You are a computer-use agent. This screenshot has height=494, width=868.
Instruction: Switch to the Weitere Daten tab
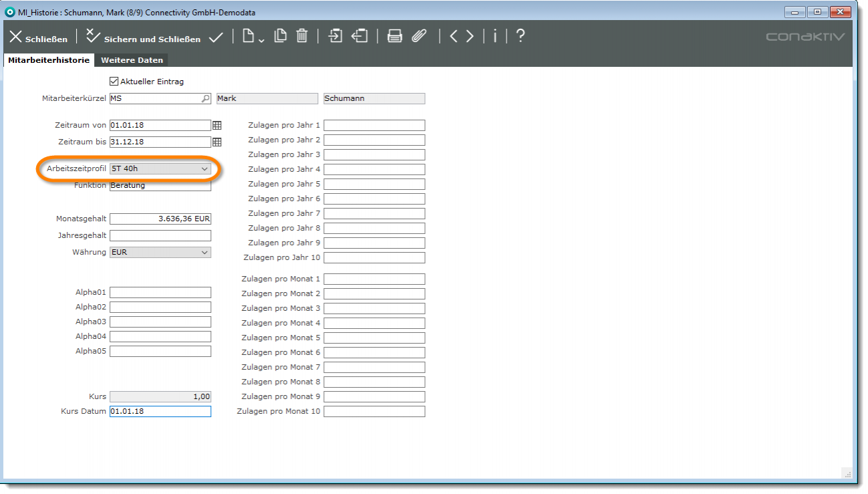coord(132,60)
